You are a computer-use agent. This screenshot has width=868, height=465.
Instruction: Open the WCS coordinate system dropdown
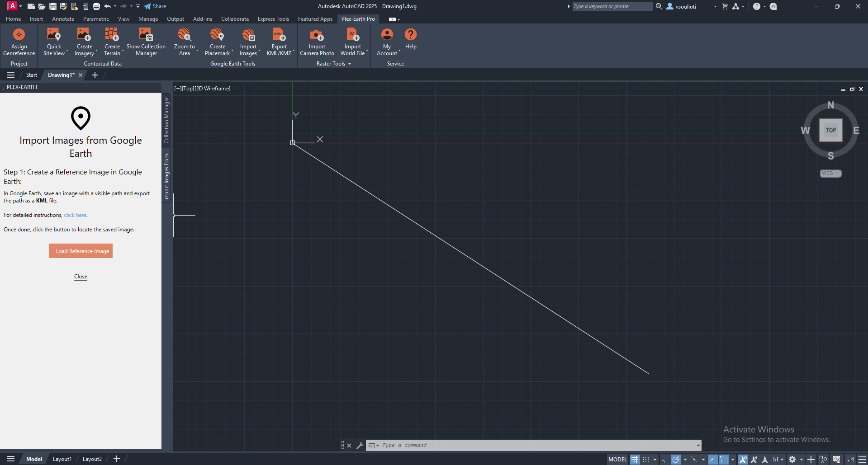(x=831, y=174)
